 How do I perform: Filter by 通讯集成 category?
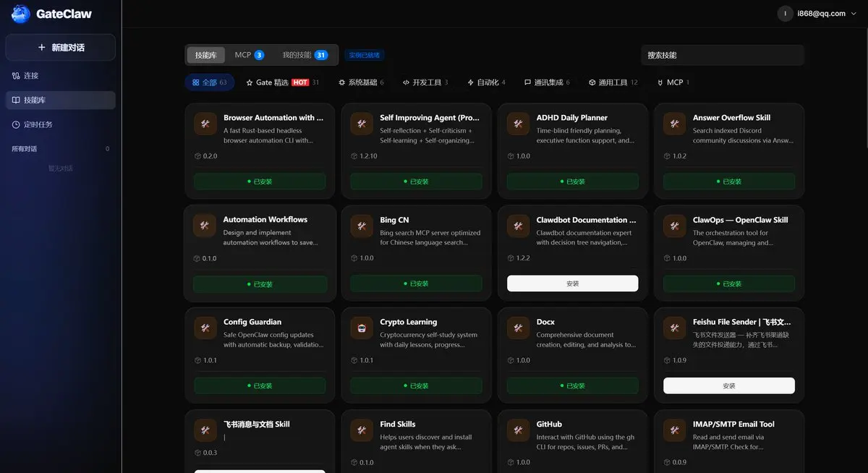(547, 82)
